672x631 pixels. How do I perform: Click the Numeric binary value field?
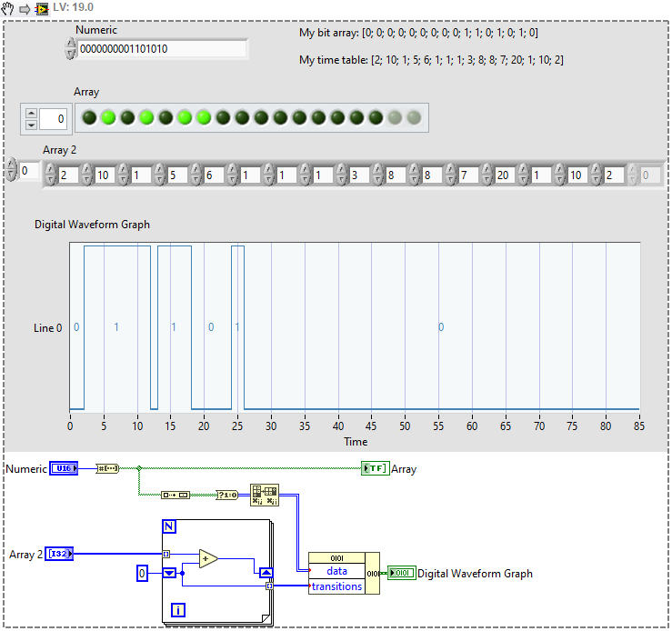[162, 49]
